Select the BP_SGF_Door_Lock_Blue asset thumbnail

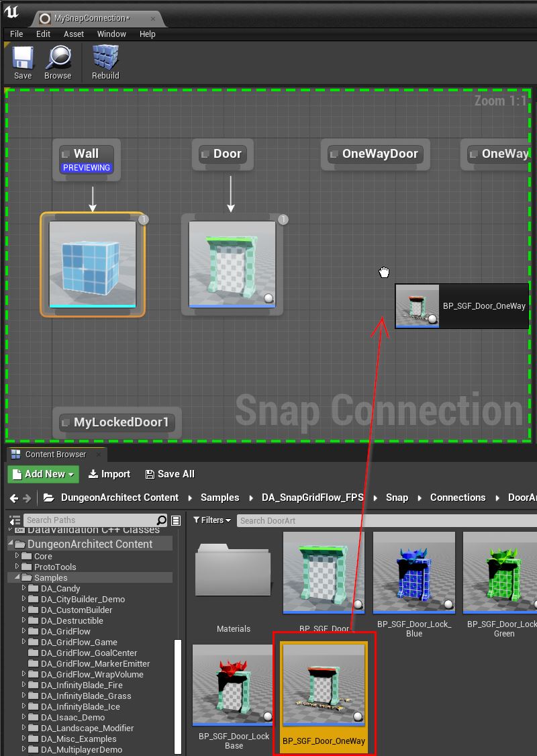click(414, 573)
